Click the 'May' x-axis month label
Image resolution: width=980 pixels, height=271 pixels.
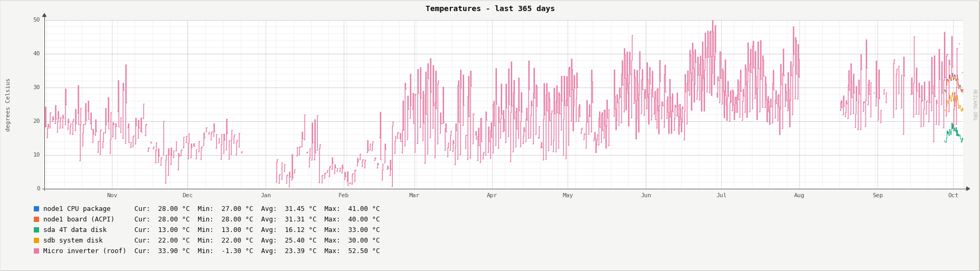(568, 196)
